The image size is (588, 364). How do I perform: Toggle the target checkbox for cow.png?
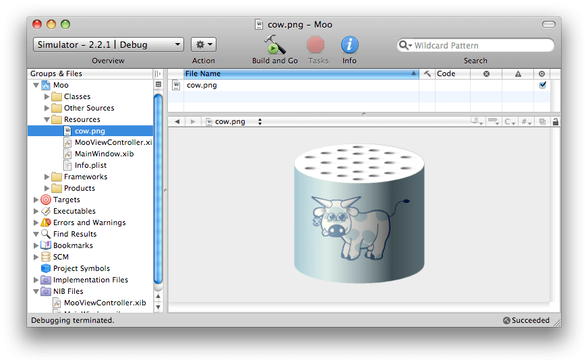pyautogui.click(x=542, y=85)
